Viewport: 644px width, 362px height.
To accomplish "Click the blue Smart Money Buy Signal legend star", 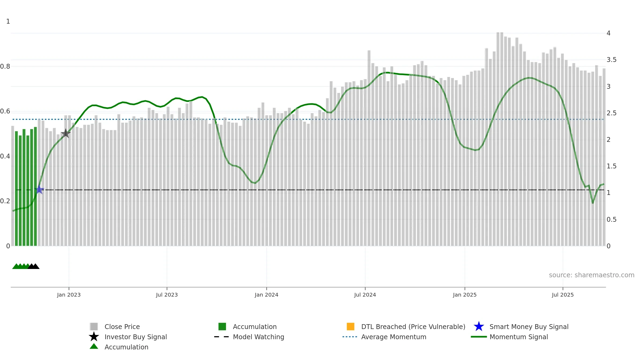I will click(479, 327).
